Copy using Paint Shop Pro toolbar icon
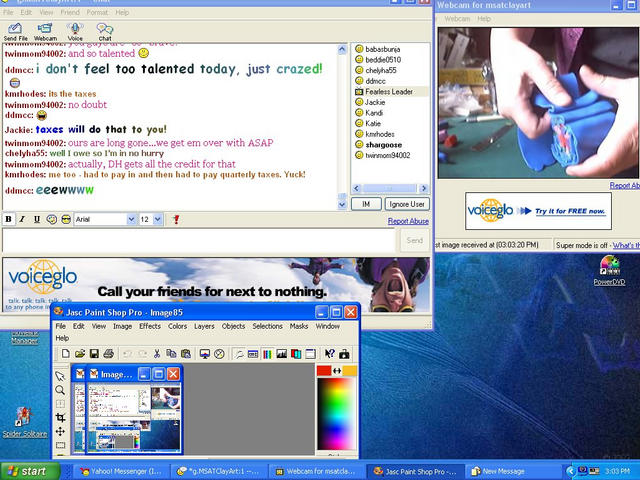The width and height of the screenshot is (640, 480). point(171,353)
